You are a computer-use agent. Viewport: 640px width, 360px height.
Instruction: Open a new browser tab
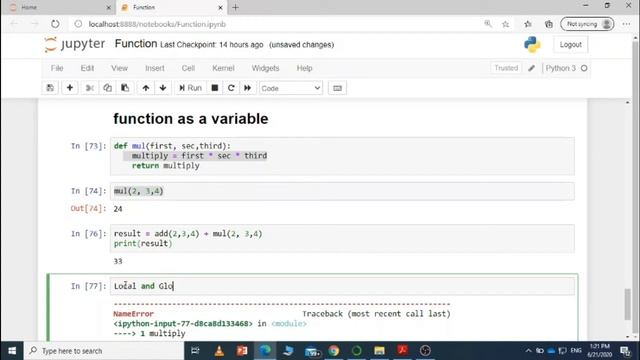pos(236,7)
